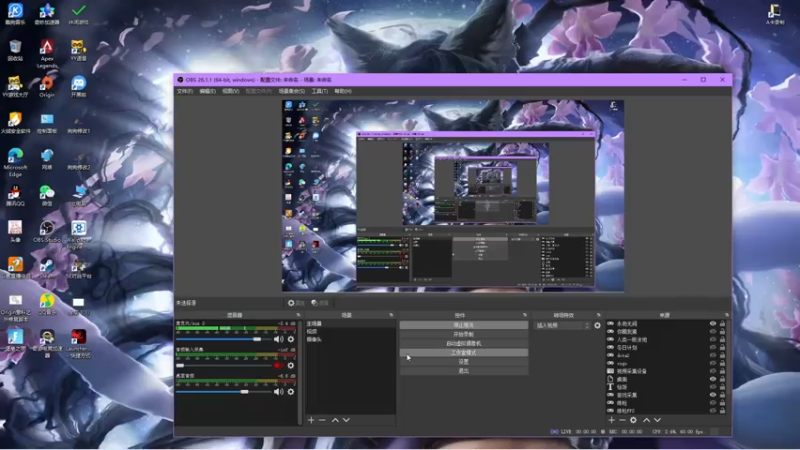Move selected source up in the Sources panel
800x450 pixels.
coord(646,420)
